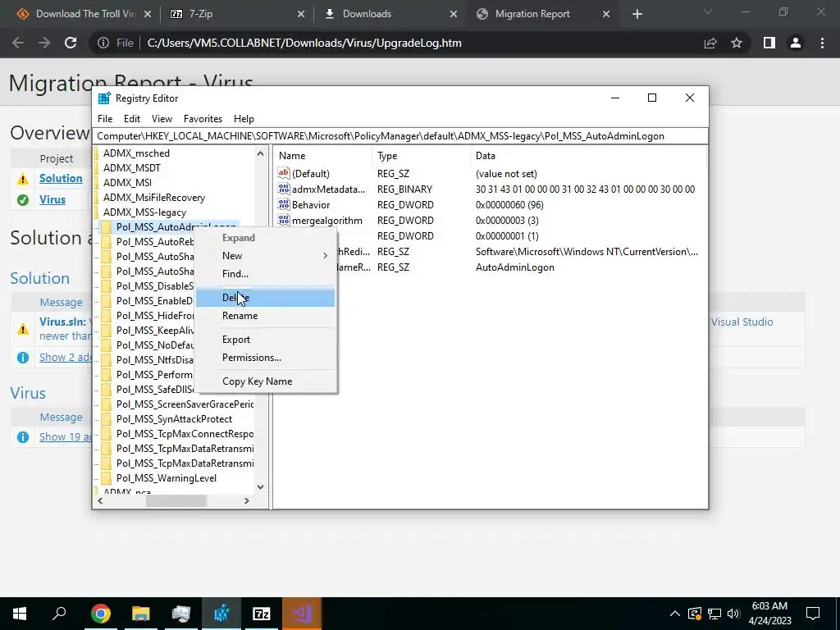Open Permissions... from the context menu
Image resolution: width=840 pixels, height=630 pixels.
point(265,358)
